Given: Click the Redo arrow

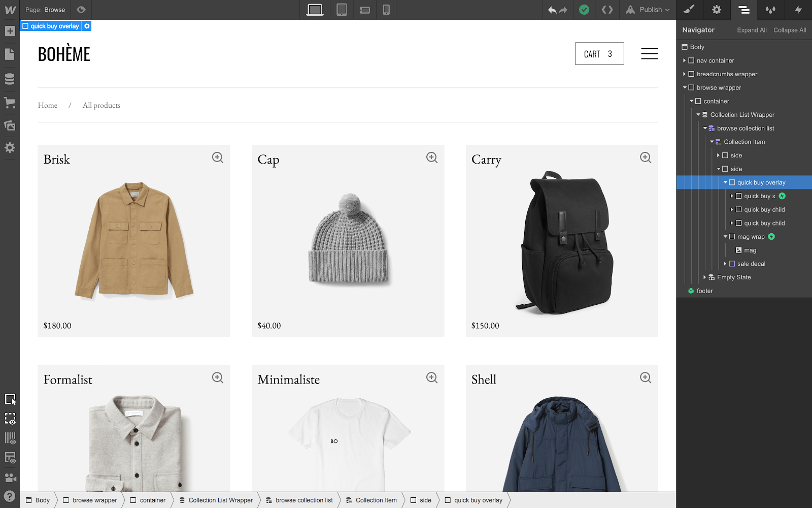Looking at the screenshot, I should [563, 10].
